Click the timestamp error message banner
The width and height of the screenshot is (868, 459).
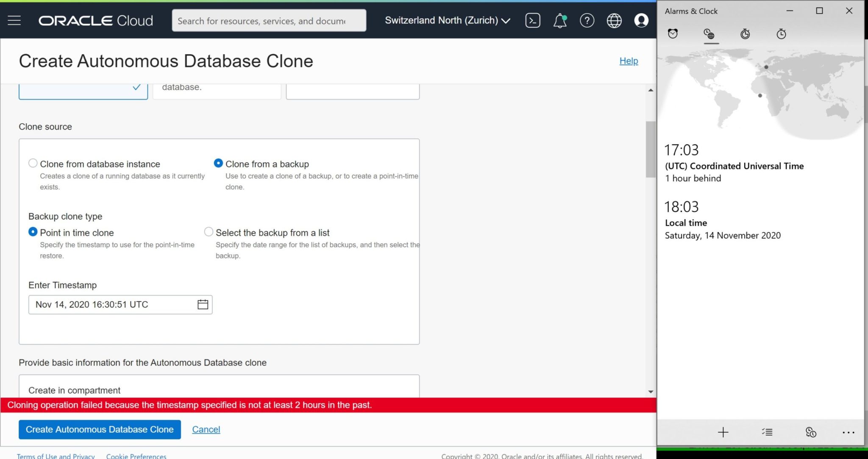pos(328,405)
